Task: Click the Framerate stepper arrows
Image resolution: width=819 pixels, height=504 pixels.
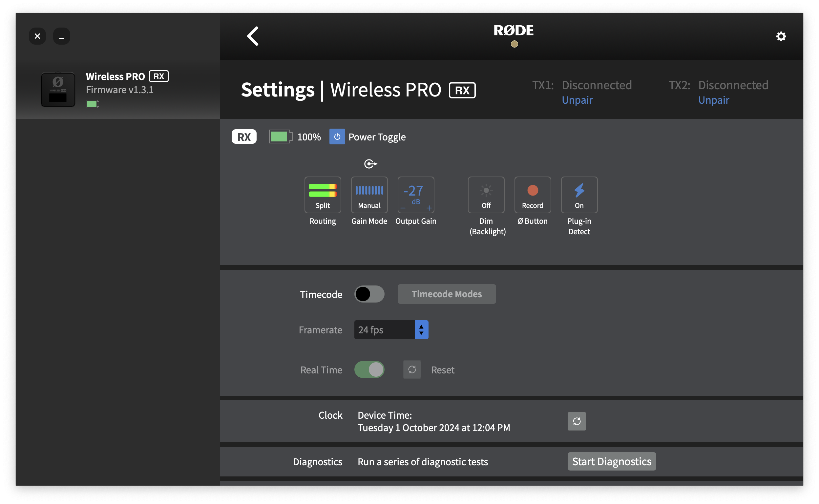Action: click(421, 330)
